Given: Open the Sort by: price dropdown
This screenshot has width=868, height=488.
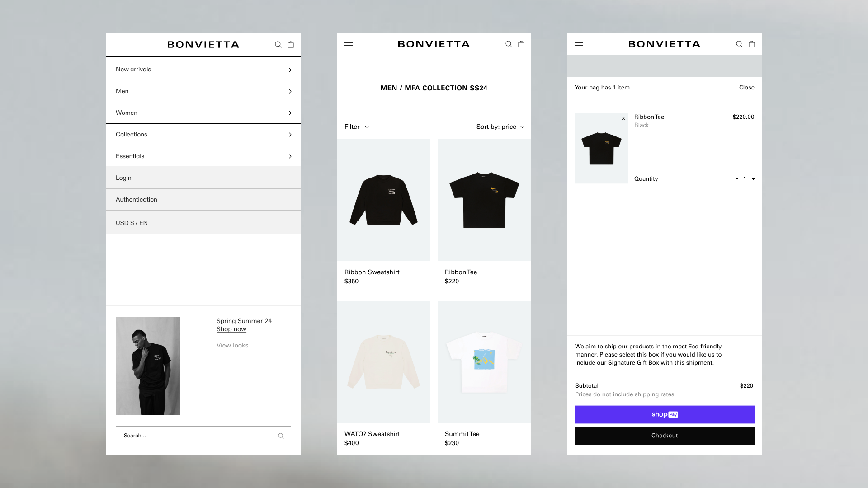Looking at the screenshot, I should pyautogui.click(x=500, y=127).
